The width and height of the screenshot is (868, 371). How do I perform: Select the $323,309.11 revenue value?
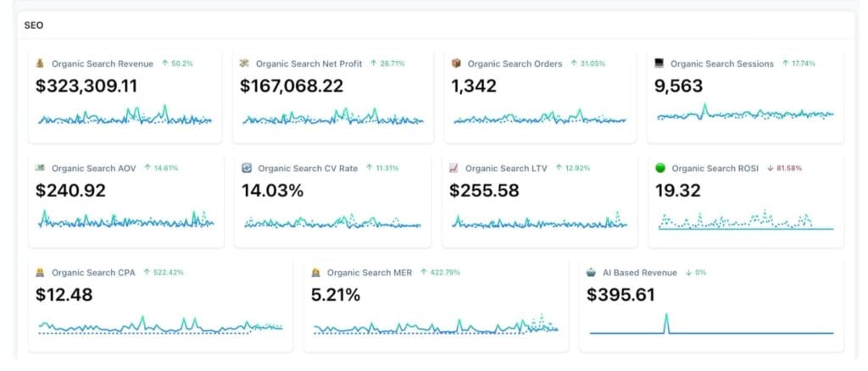[x=86, y=86]
